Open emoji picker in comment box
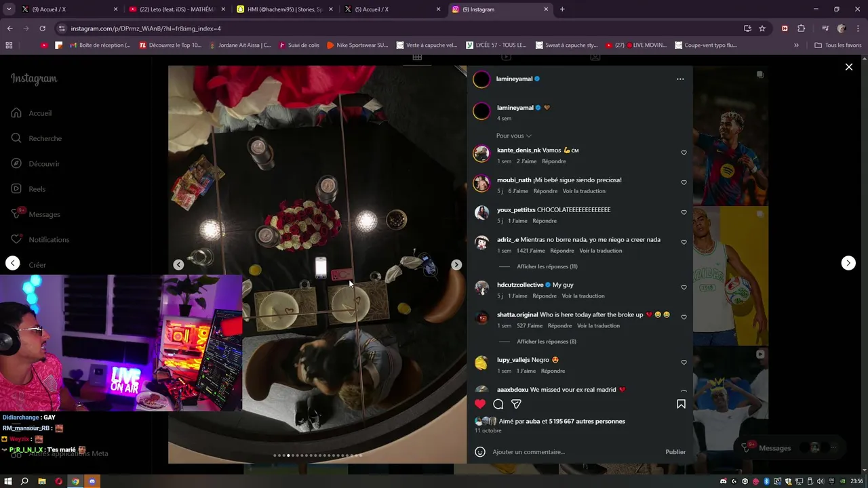 coord(480,452)
